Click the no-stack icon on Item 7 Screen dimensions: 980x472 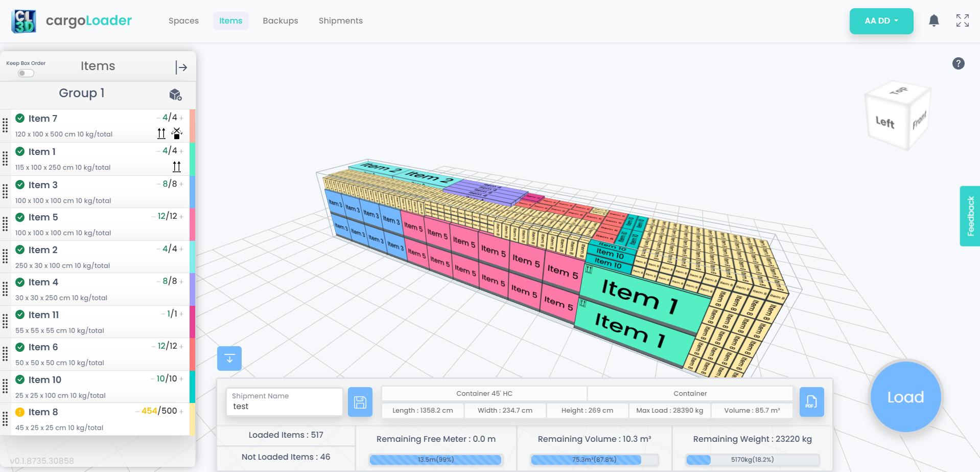click(x=177, y=133)
